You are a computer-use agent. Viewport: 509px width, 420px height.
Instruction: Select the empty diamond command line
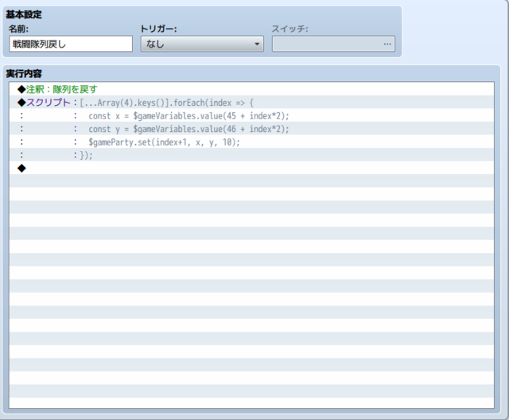[251, 168]
